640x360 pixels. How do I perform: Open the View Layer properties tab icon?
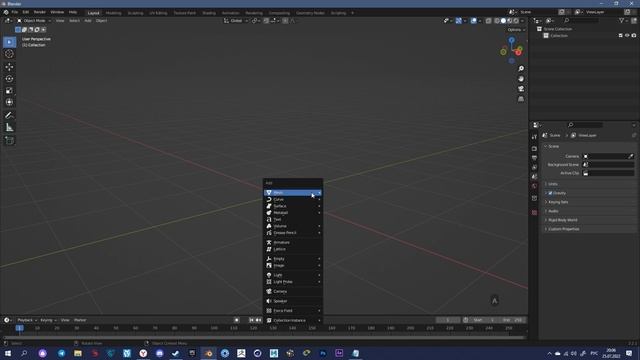point(534,167)
